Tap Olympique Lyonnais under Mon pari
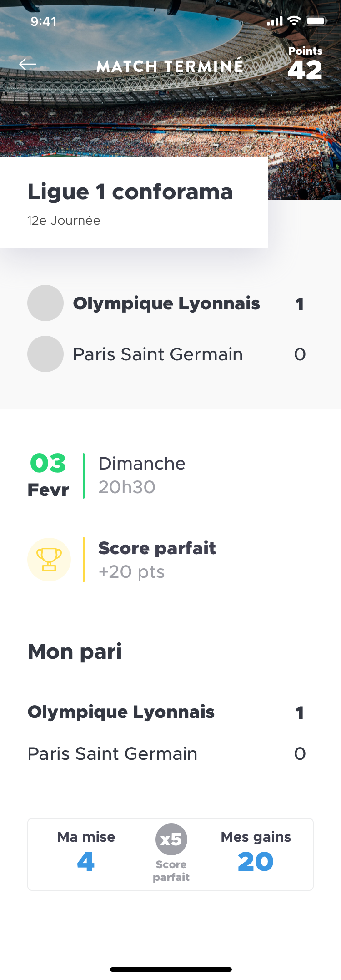Screen dimensions: 341x980 click(121, 712)
